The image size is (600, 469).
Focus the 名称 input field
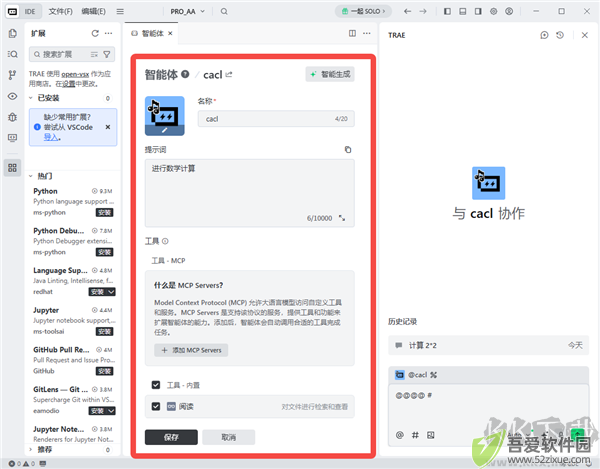point(276,119)
